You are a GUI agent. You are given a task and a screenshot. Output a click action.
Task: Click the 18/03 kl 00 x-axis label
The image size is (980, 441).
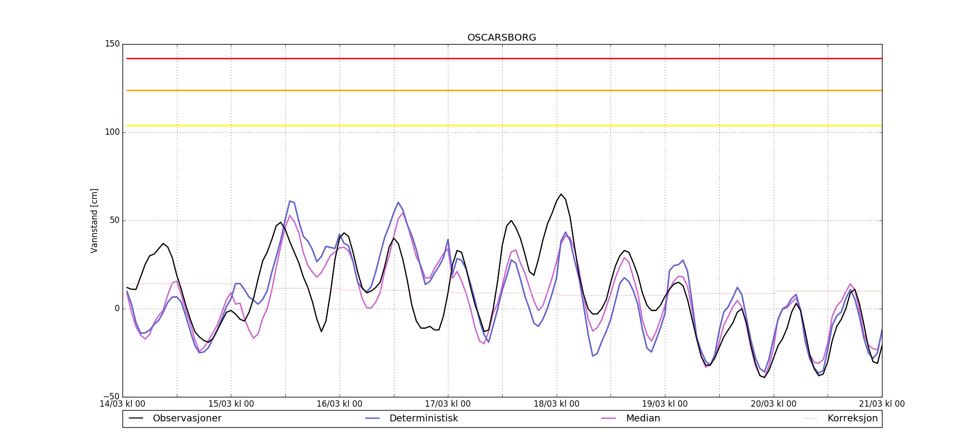coord(556,404)
